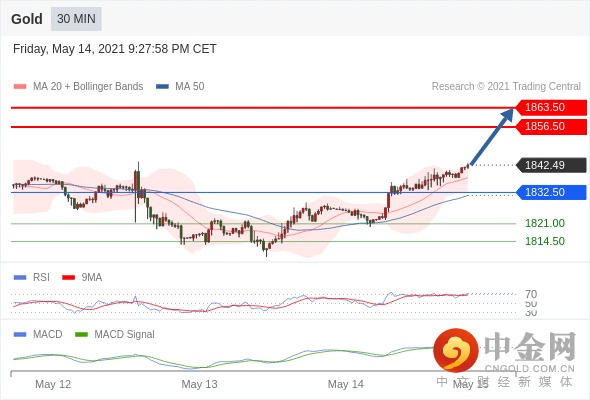Click the blue 1832.50 pivot tag
This screenshot has height=400, width=590.
coord(550,192)
